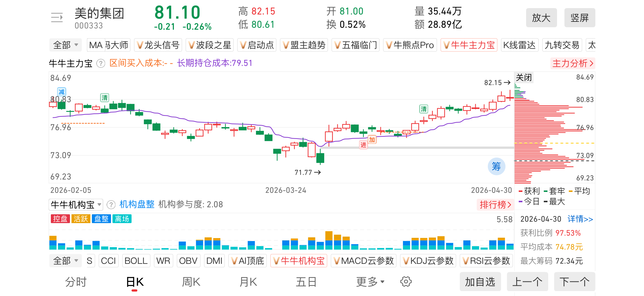Click the 加自选 button

[x=480, y=282]
